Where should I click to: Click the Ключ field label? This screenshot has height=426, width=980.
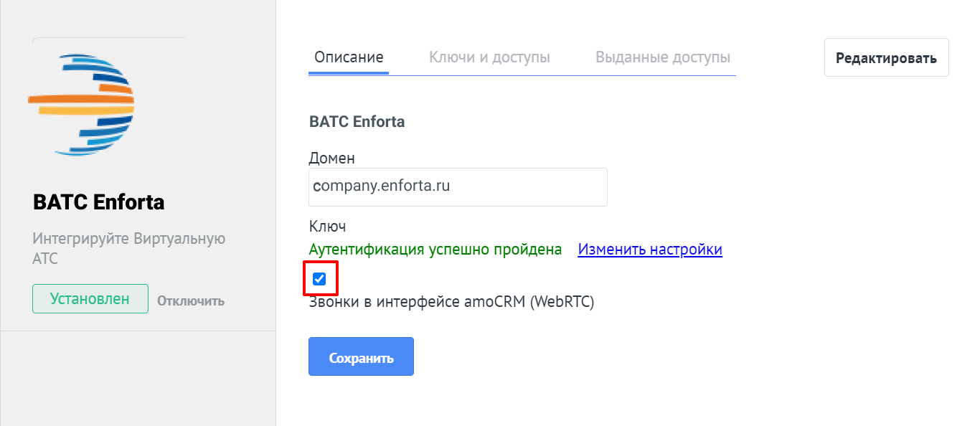(327, 227)
